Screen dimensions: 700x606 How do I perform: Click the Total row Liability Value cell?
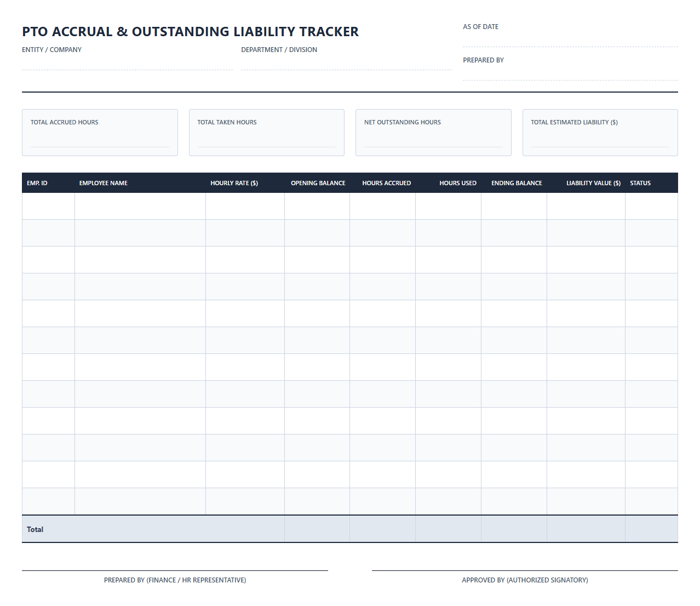[586, 529]
